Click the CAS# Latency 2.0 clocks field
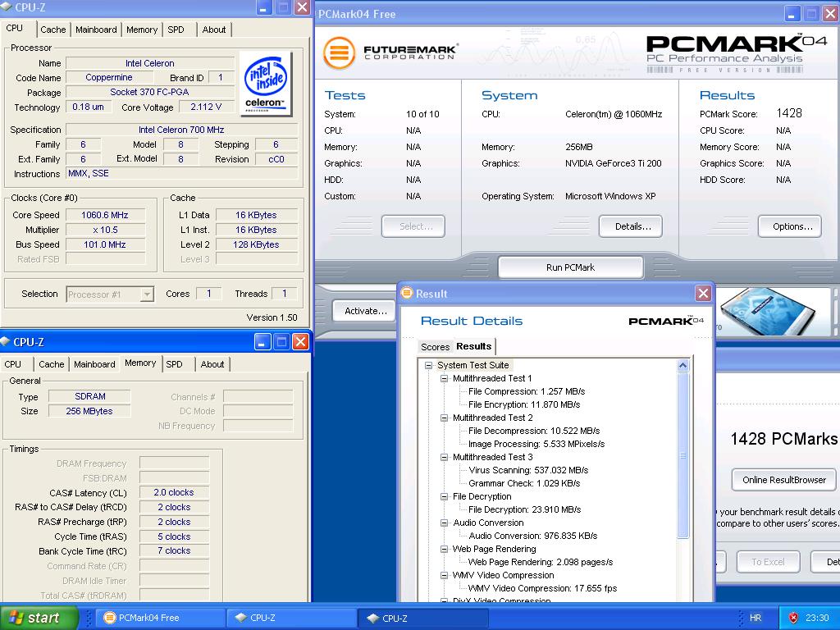Image resolution: width=840 pixels, height=630 pixels. pyautogui.click(x=174, y=492)
